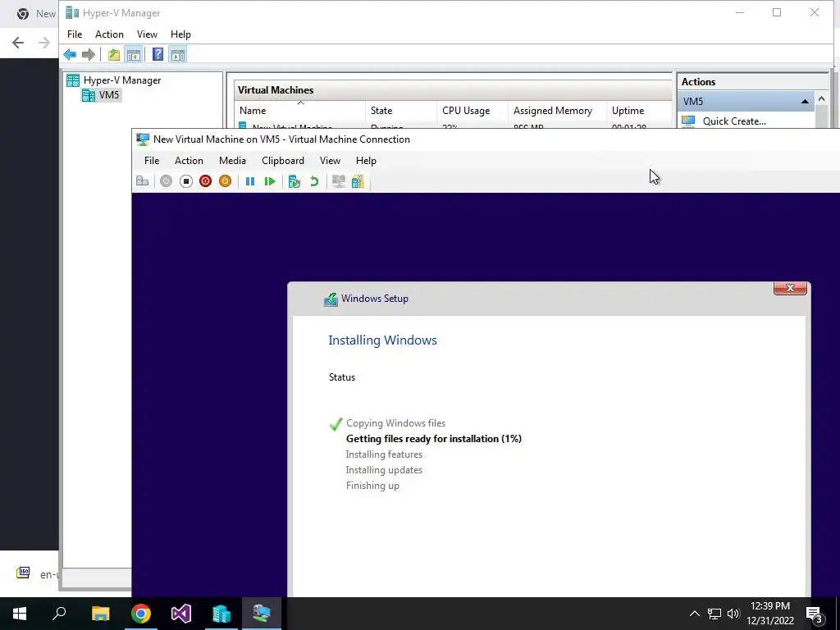Open the Hyper-V Manager Help menu
This screenshot has width=840, height=630.
pos(180,34)
